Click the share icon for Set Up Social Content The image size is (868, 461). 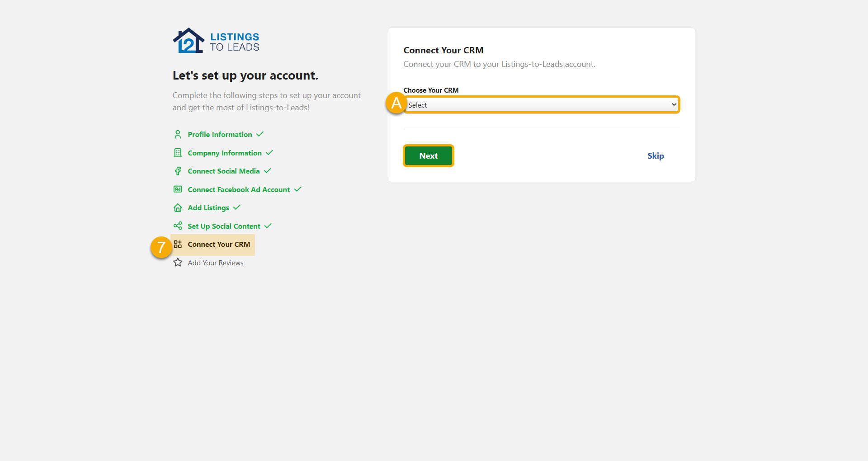(x=178, y=226)
